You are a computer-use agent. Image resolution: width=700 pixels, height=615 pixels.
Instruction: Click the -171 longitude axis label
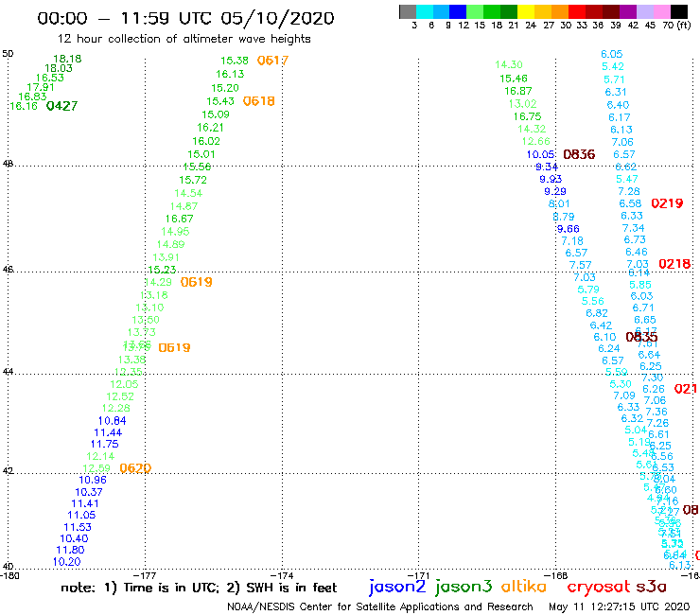(419, 576)
